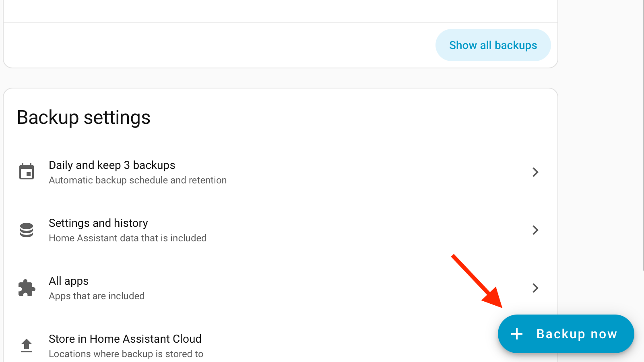Click Locations where backup is stored to
Screen dimensions: 644x362
pyautogui.click(x=126, y=354)
